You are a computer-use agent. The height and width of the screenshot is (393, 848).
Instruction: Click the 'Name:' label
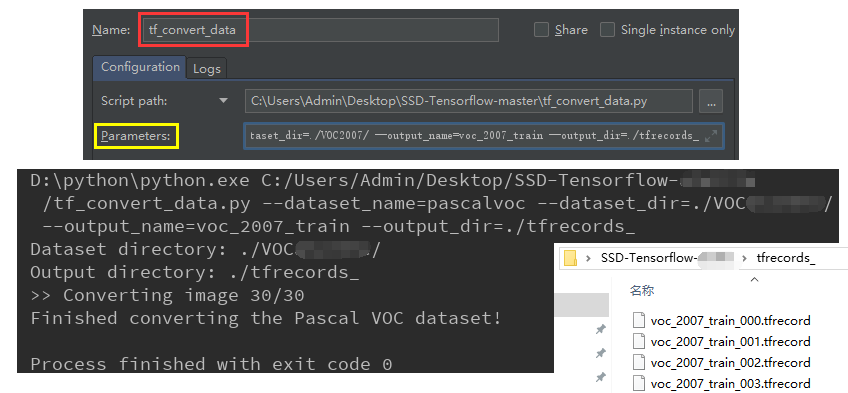(x=111, y=30)
